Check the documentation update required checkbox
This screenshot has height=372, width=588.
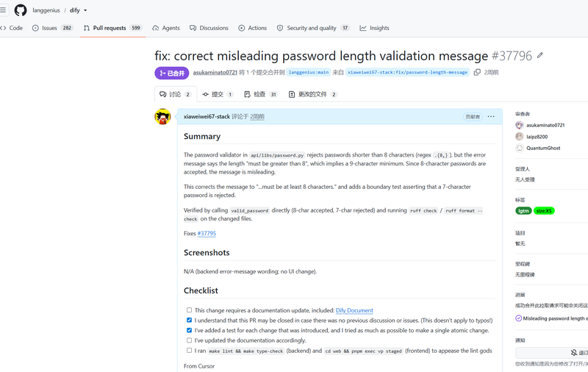pyautogui.click(x=189, y=310)
